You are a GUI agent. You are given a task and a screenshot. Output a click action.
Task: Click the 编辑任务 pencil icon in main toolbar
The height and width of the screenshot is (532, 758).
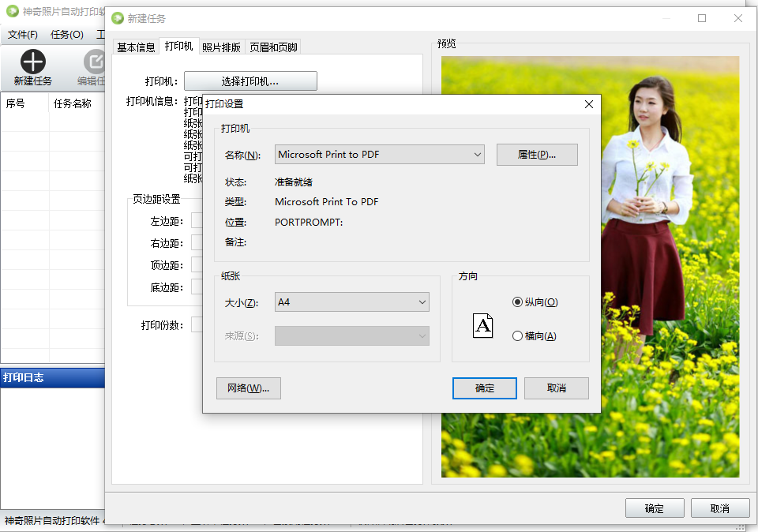click(94, 62)
